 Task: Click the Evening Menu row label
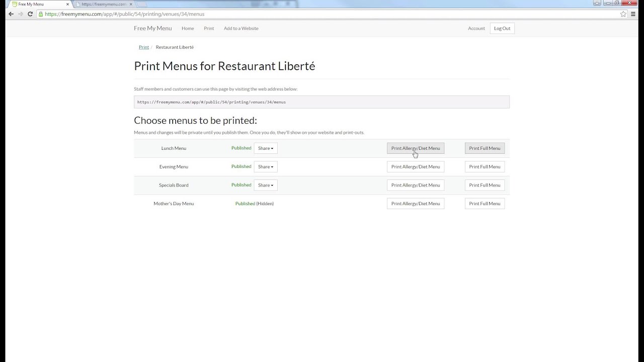tap(174, 166)
